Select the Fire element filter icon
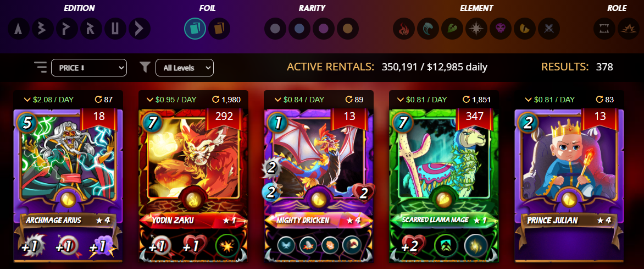The width and height of the screenshot is (644, 269). pyautogui.click(x=404, y=29)
